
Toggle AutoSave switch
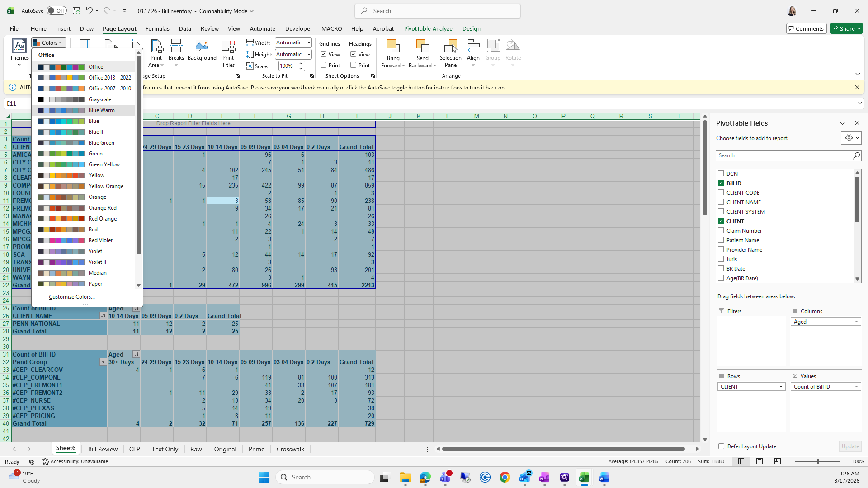point(57,11)
